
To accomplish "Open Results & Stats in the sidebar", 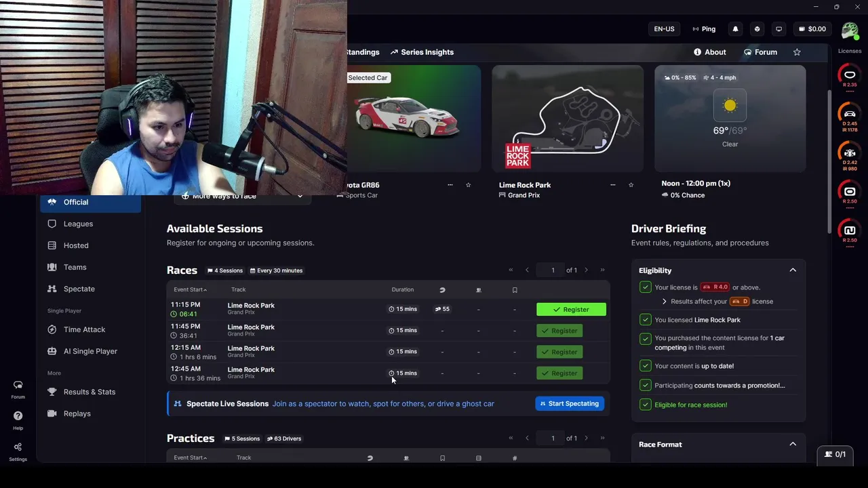I will pyautogui.click(x=91, y=392).
